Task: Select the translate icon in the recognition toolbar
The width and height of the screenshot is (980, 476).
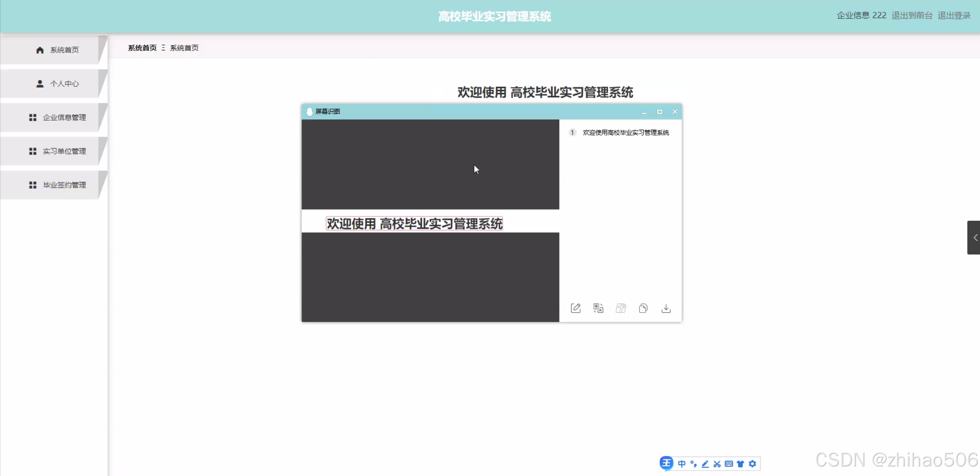Action: pyautogui.click(x=598, y=308)
